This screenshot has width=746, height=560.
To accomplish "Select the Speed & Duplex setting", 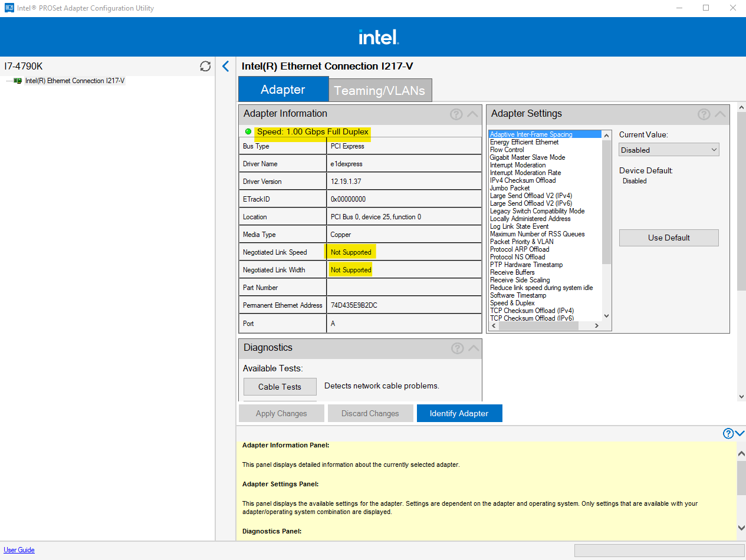I will pos(513,302).
